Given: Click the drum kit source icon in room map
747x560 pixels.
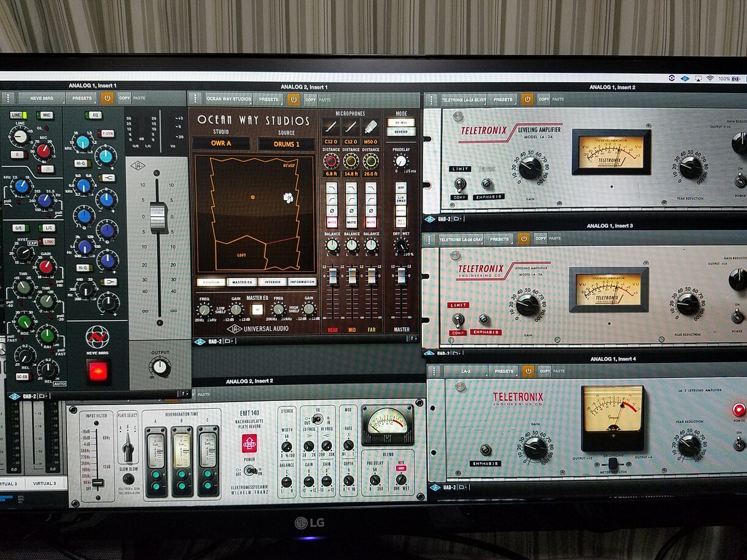Looking at the screenshot, I should point(288,197).
